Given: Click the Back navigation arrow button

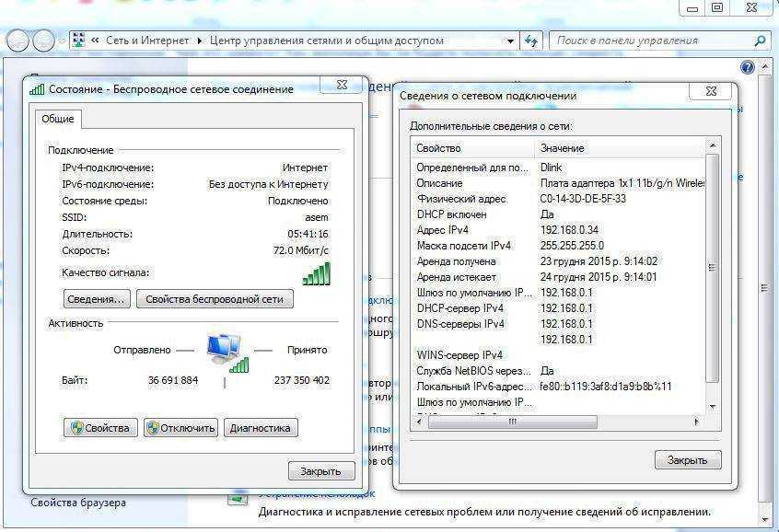Looking at the screenshot, I should coord(18,40).
